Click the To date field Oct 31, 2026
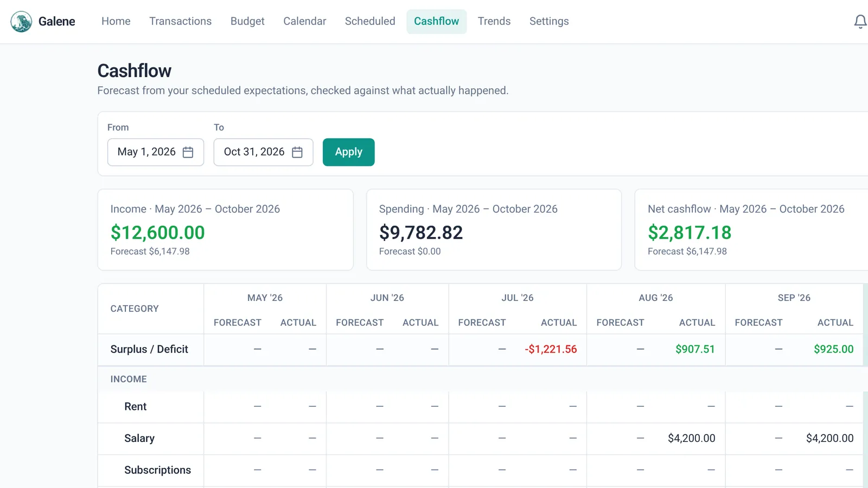 pyautogui.click(x=263, y=152)
